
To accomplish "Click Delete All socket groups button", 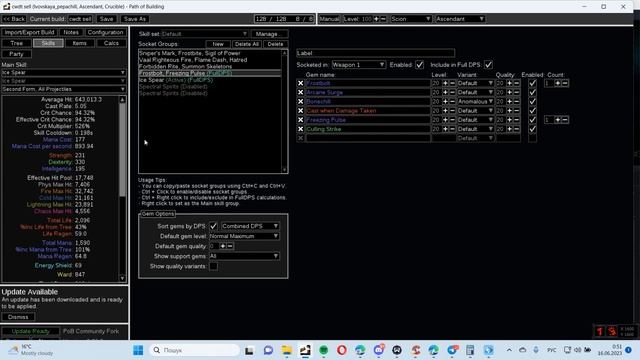I will [x=247, y=44].
